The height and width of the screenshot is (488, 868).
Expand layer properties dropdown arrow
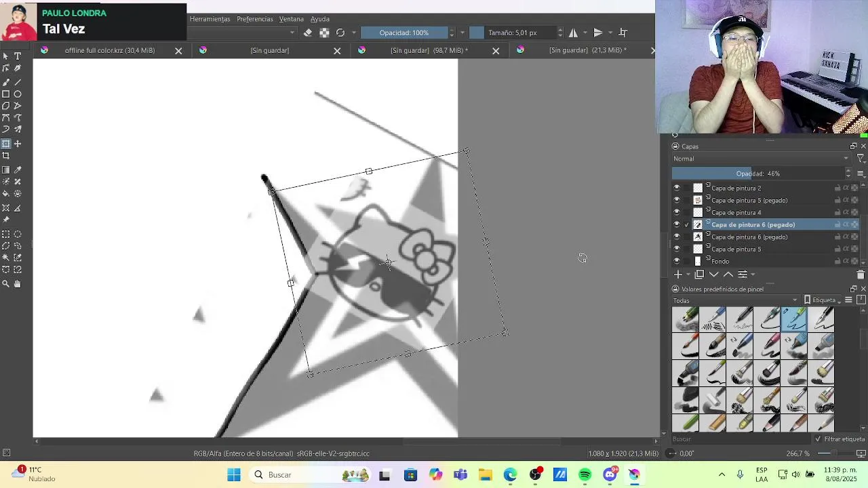click(x=753, y=274)
